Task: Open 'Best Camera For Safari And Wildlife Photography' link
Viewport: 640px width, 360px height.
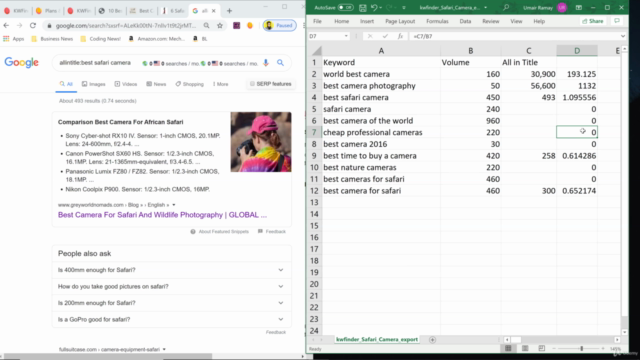Action: click(162, 215)
